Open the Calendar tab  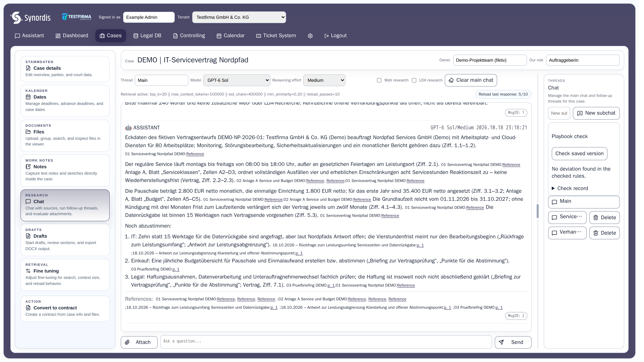232,36
